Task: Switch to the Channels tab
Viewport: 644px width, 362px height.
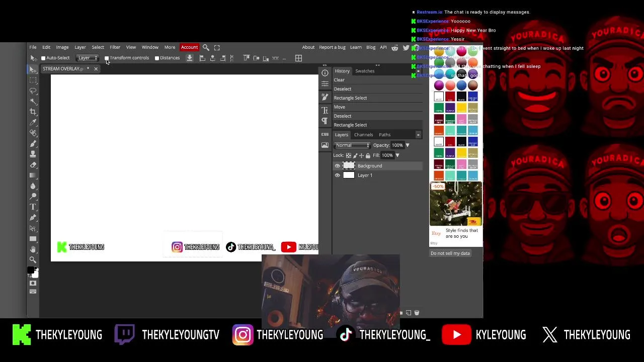Action: pyautogui.click(x=363, y=135)
